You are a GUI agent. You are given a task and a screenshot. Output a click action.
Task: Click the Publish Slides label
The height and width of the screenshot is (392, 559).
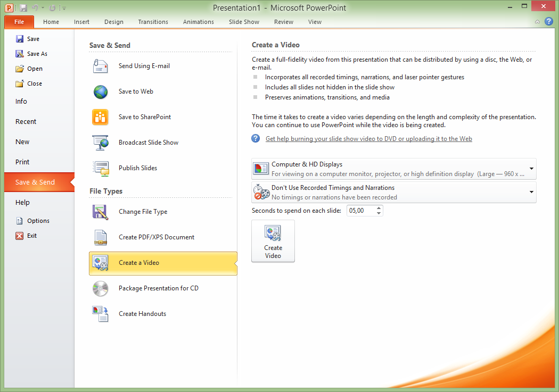(137, 168)
